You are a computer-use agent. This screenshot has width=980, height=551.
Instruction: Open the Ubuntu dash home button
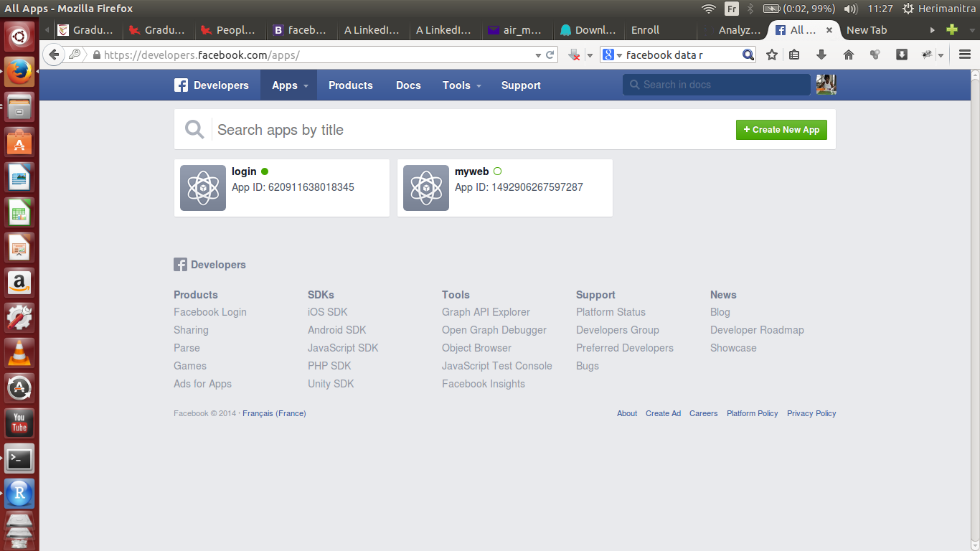[19, 36]
